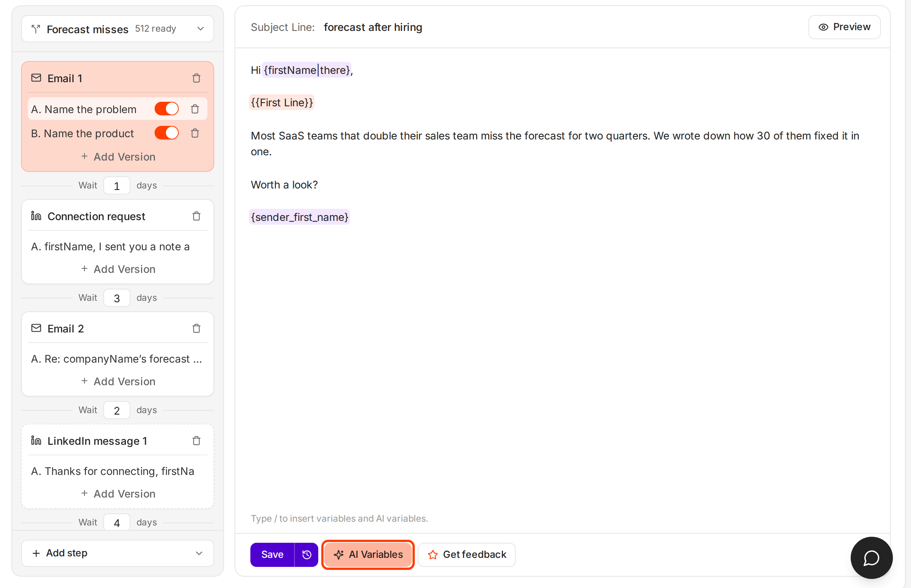Click the Connection request LinkedIn icon

point(36,216)
